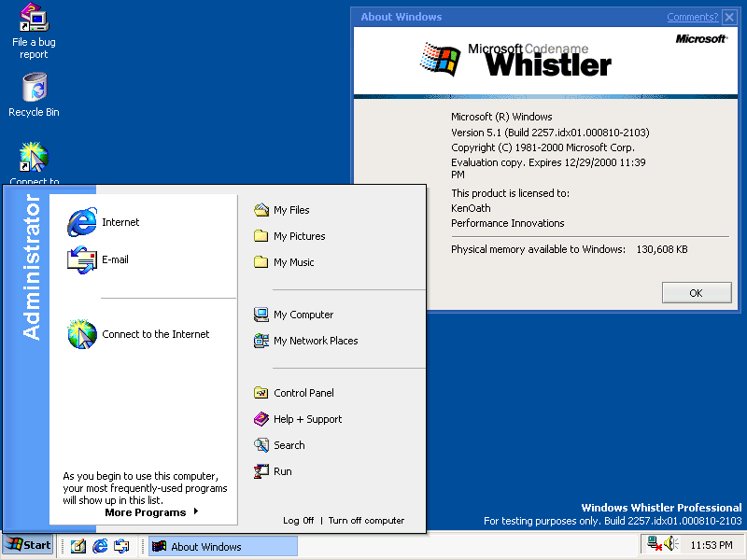
Task: Choose Control Panel menu label
Action: click(304, 393)
